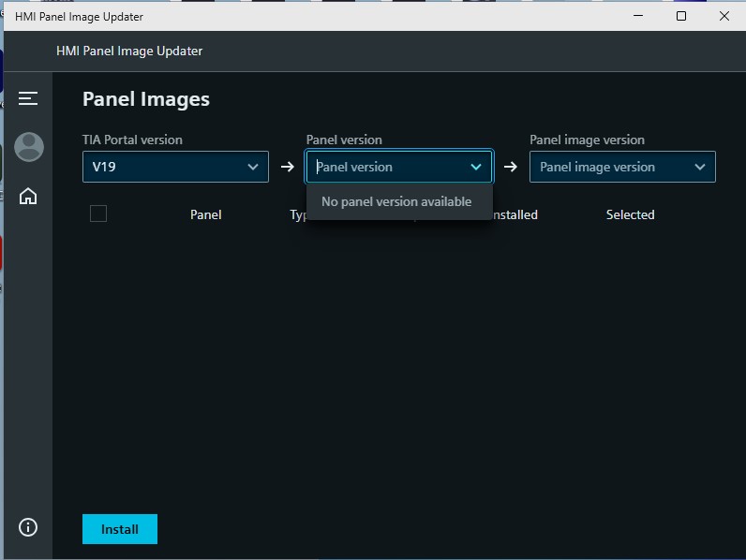Image resolution: width=746 pixels, height=560 pixels.
Task: Click the Selected column header
Action: pyautogui.click(x=630, y=214)
